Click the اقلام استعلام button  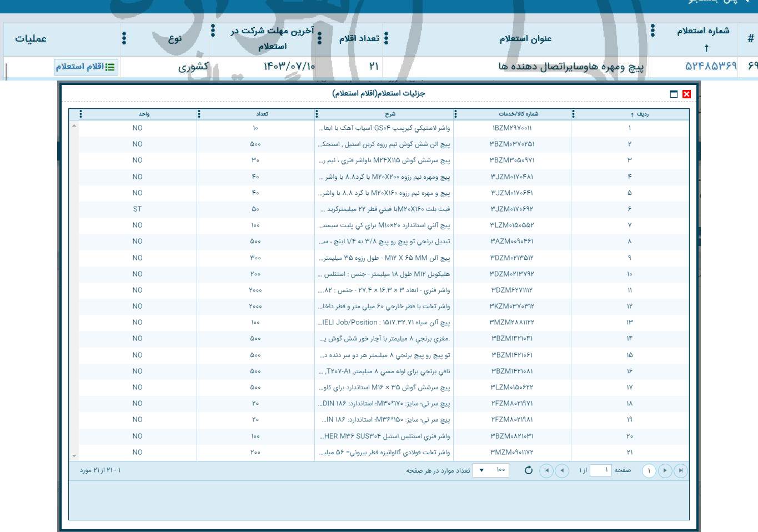click(86, 67)
